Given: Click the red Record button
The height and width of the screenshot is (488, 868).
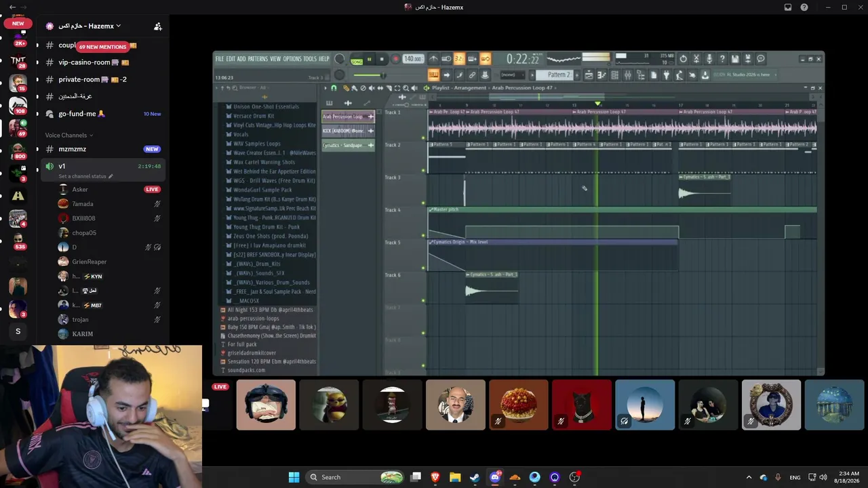Looking at the screenshot, I should [395, 59].
